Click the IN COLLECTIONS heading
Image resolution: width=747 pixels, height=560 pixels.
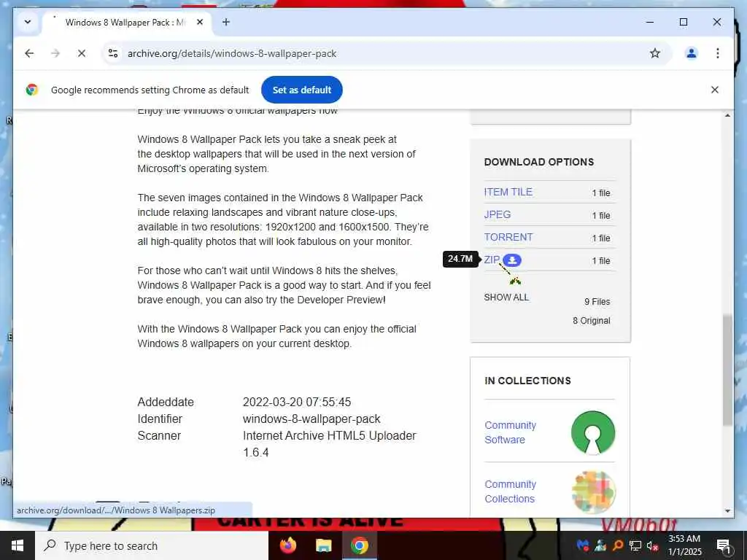click(x=527, y=381)
